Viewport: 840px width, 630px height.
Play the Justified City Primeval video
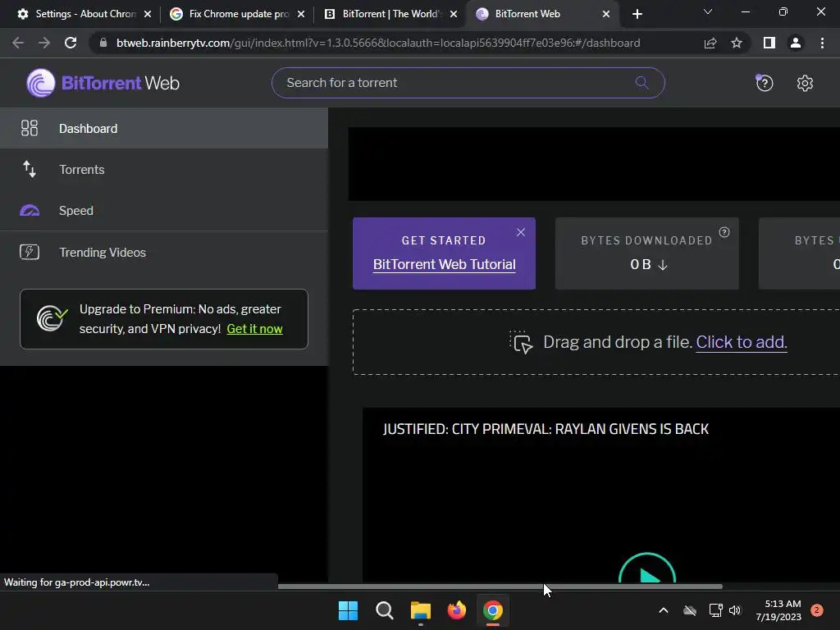(x=647, y=571)
